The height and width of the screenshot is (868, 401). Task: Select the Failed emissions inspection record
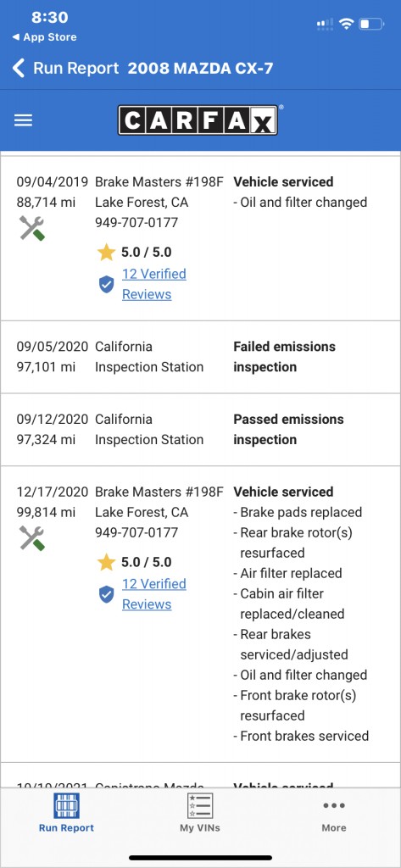(200, 357)
